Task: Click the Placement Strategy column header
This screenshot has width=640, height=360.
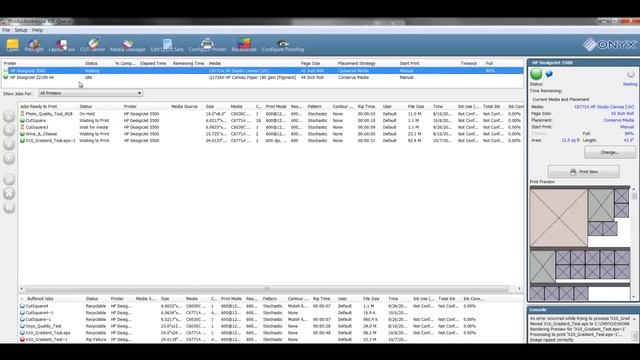Action: pos(356,64)
